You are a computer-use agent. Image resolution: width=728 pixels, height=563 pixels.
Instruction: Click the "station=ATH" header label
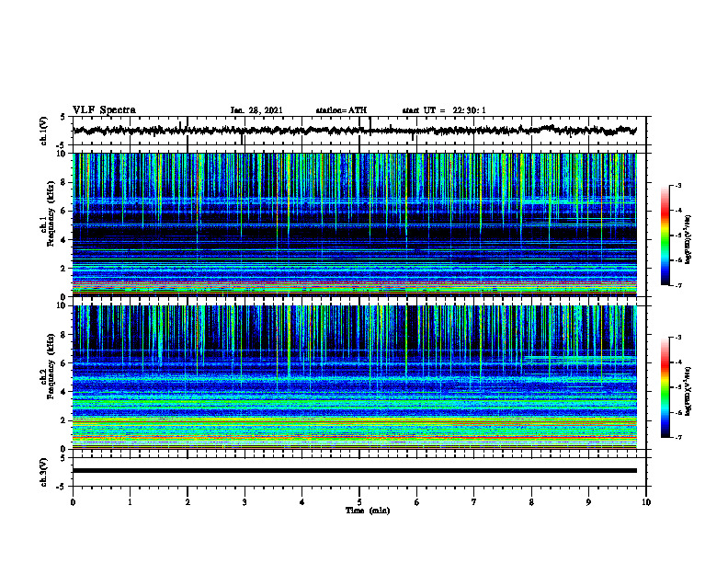(341, 110)
